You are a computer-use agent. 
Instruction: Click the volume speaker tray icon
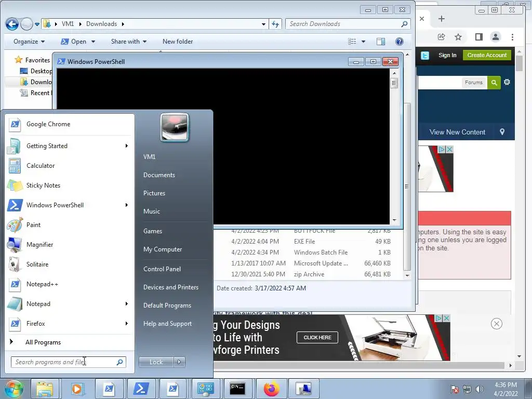pyautogui.click(x=480, y=389)
